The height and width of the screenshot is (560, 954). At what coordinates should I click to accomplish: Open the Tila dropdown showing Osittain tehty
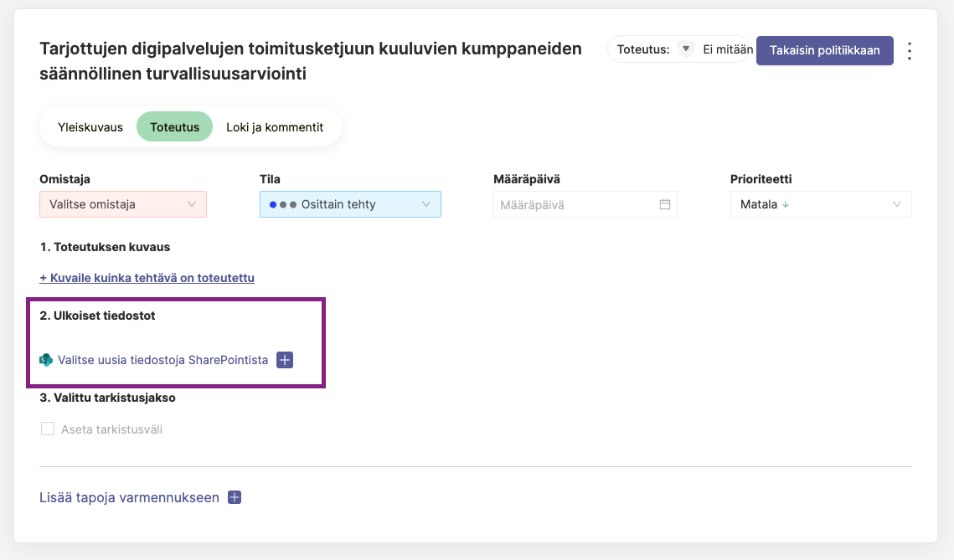click(x=350, y=204)
